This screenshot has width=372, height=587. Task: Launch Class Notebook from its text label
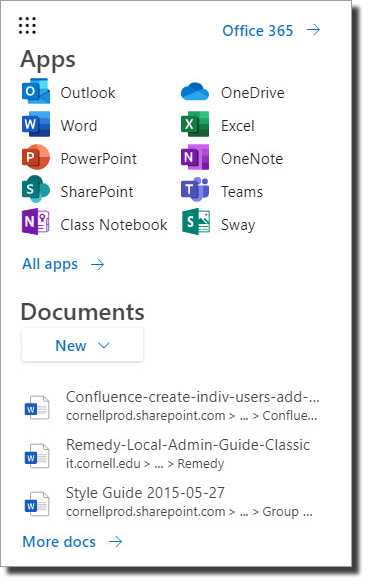(x=114, y=225)
